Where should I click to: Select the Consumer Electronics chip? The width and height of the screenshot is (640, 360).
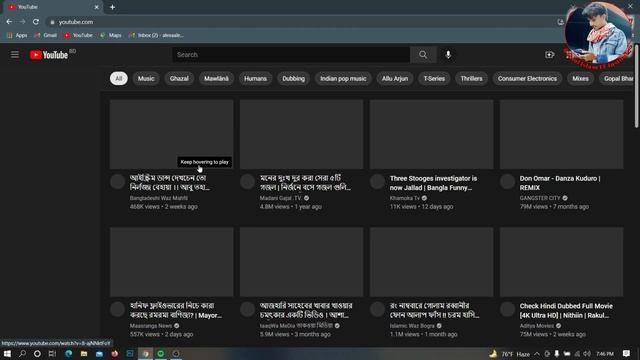(527, 78)
